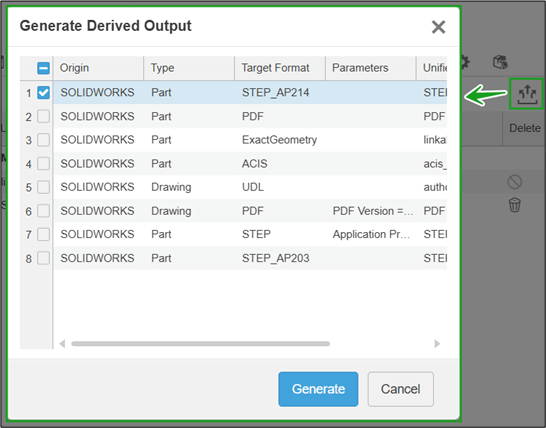
Task: Sort by the Origin column header
Action: point(99,68)
